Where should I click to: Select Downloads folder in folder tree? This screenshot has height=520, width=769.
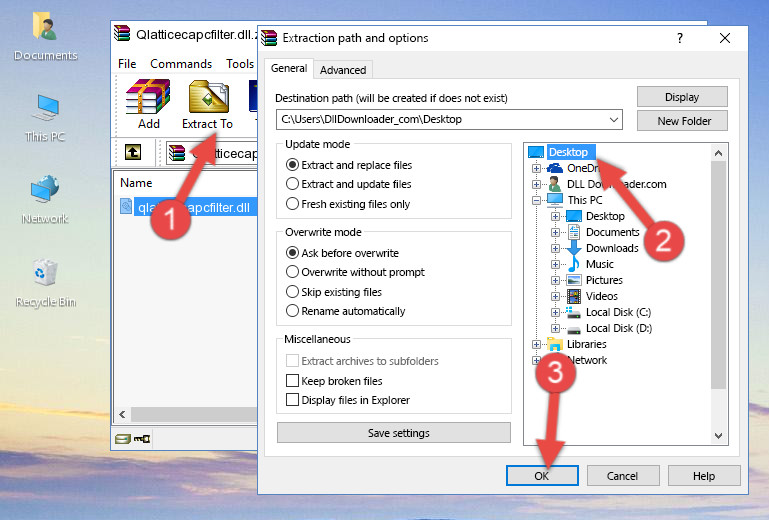612,248
